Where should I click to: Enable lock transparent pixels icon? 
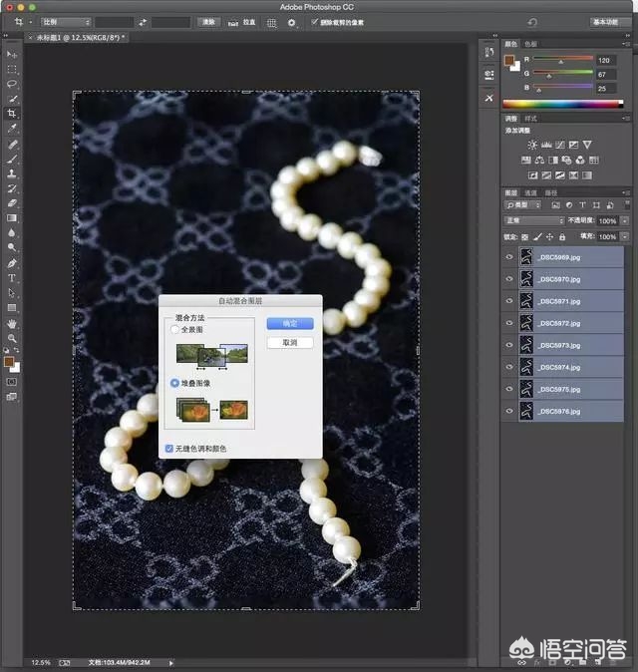click(x=525, y=236)
